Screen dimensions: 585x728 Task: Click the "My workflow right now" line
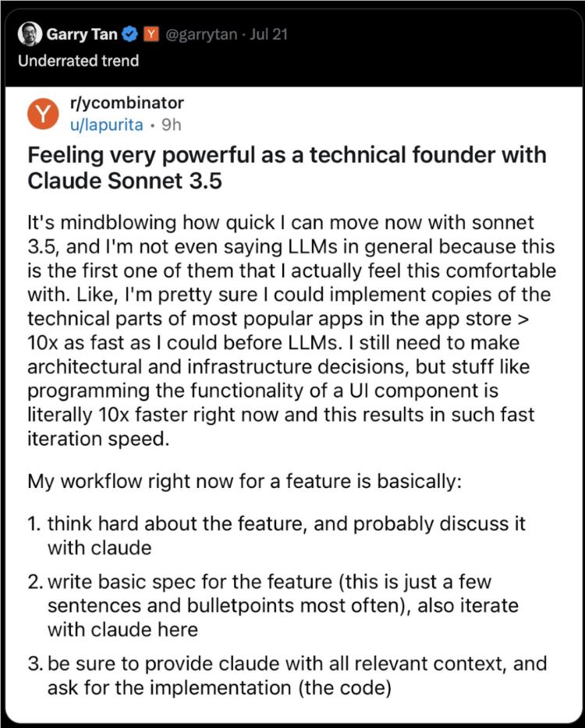[244, 481]
